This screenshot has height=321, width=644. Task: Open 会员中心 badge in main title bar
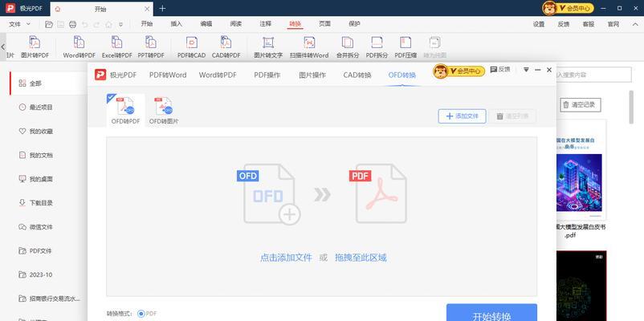coord(568,8)
